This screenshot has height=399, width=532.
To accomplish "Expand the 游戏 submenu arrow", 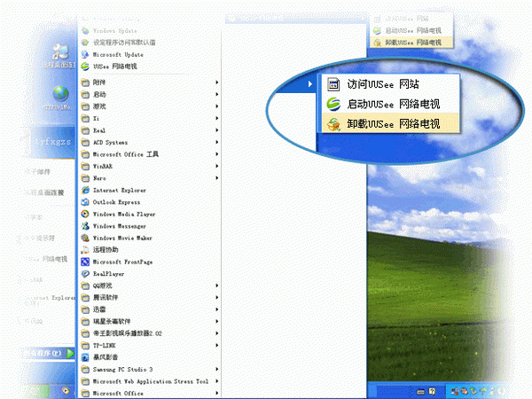I will tap(217, 106).
